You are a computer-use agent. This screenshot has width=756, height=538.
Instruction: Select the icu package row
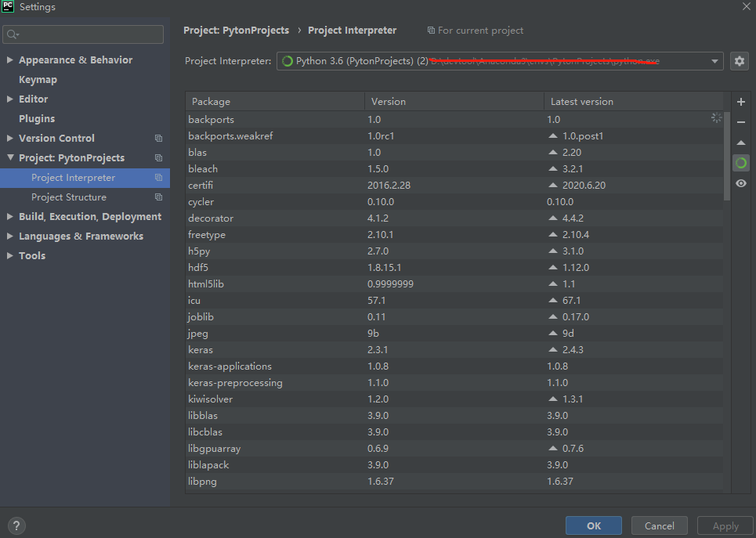click(454, 301)
